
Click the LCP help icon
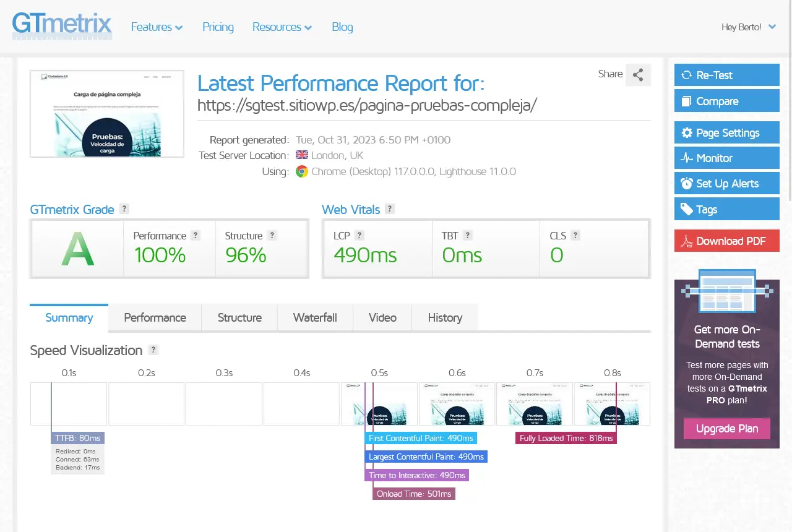pos(359,235)
